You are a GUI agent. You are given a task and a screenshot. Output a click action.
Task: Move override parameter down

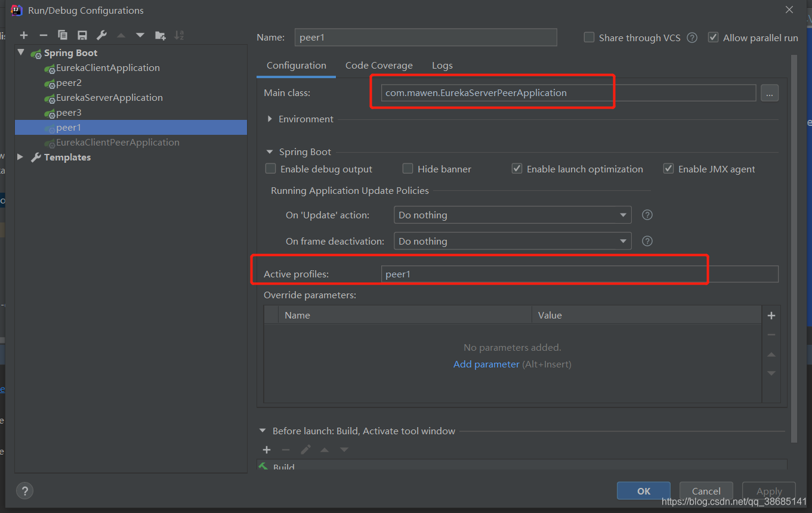coord(771,373)
